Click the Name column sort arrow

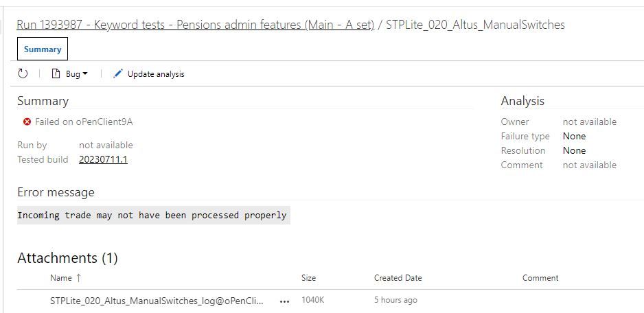point(78,278)
